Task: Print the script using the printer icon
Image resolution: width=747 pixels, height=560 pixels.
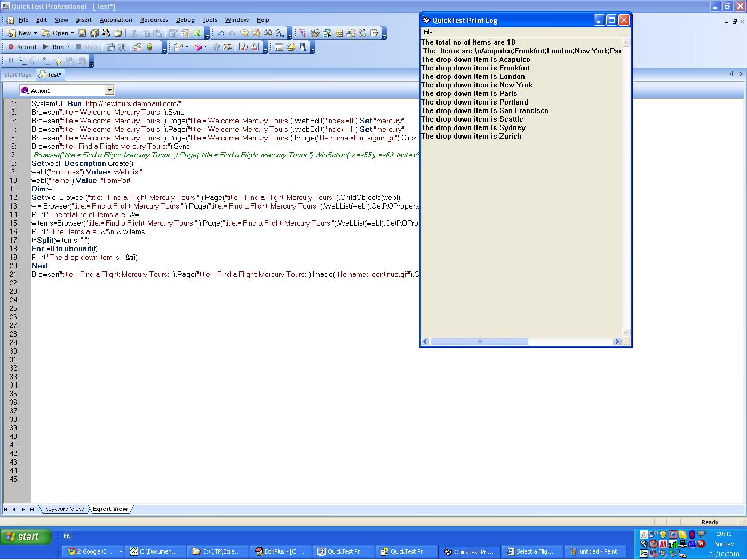Action: 118,33
